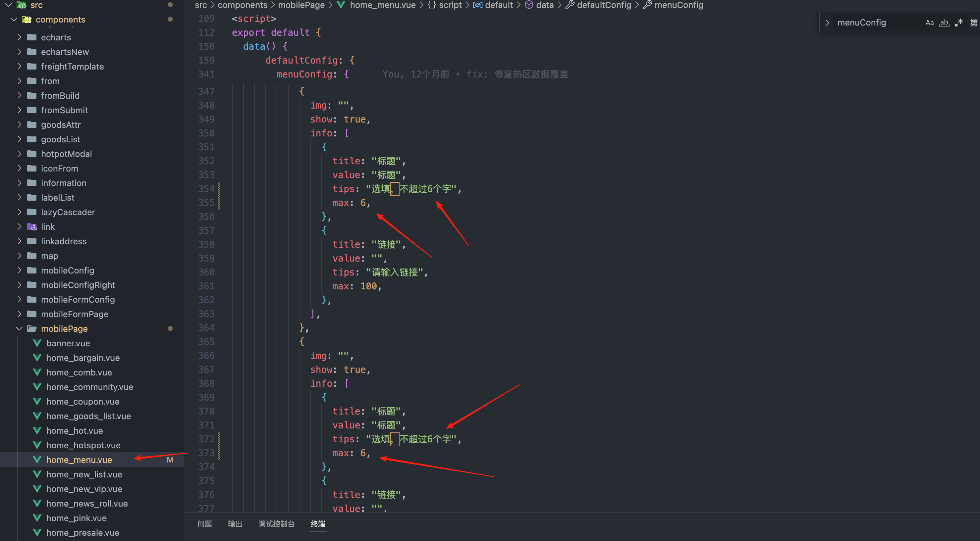Click data symbol in the breadcrumb
This screenshot has height=541, width=980.
point(545,5)
